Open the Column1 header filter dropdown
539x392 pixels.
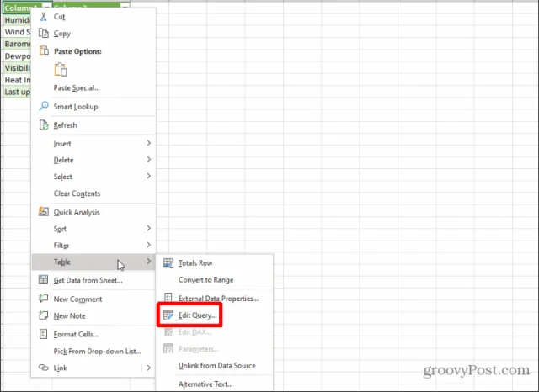[46, 7]
